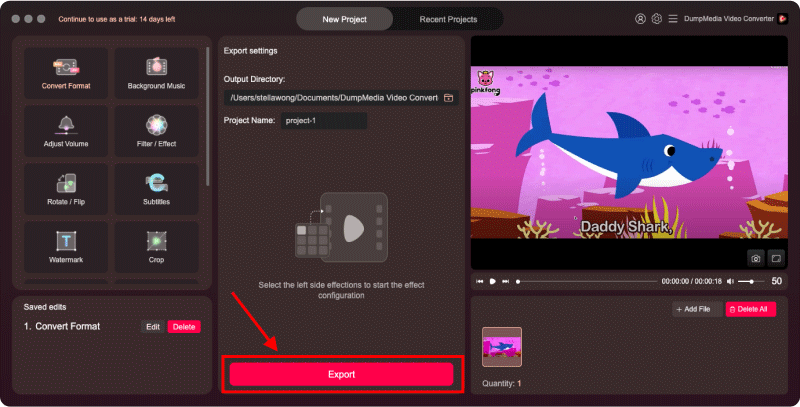Edit the saved Convert Format edit
The image size is (800, 407).
153,327
